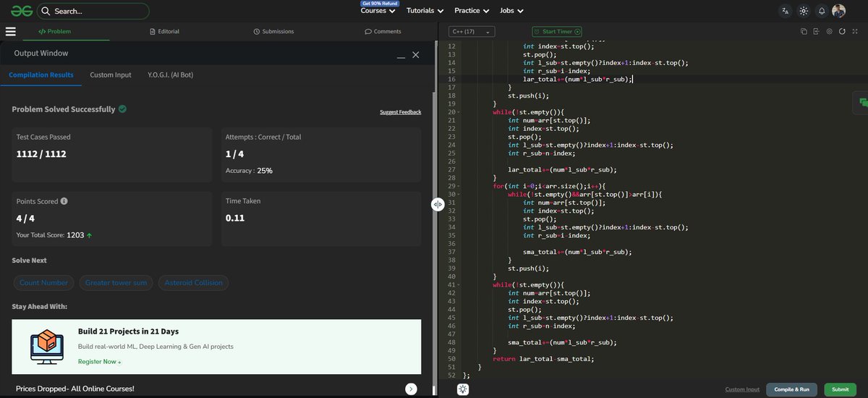This screenshot has height=398, width=868.
Task: Minimize the Output Window
Action: (401, 56)
